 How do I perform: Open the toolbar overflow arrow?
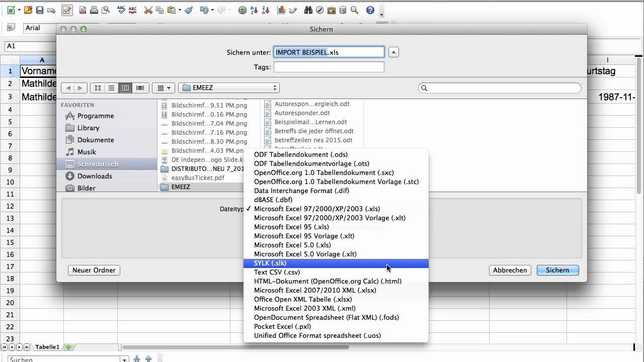coord(381,14)
